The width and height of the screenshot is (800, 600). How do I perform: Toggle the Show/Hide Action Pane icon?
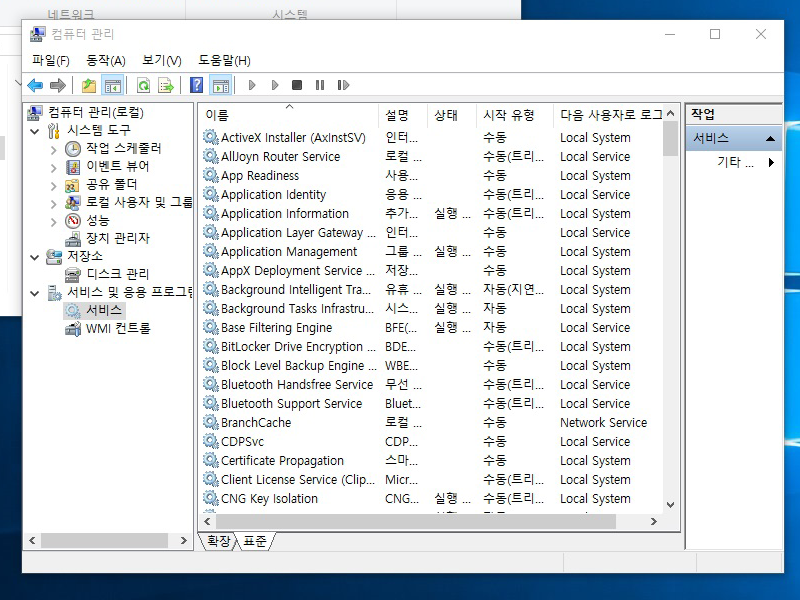coord(221,85)
